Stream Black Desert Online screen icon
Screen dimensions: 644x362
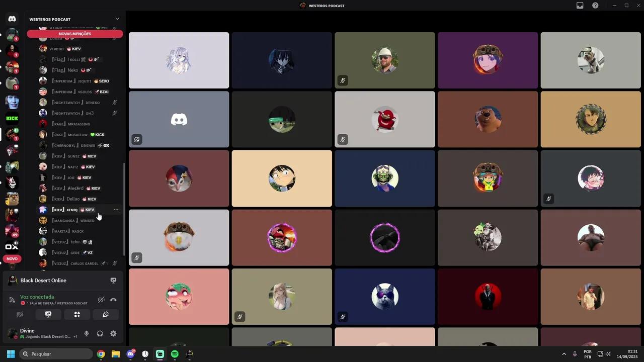point(113,281)
